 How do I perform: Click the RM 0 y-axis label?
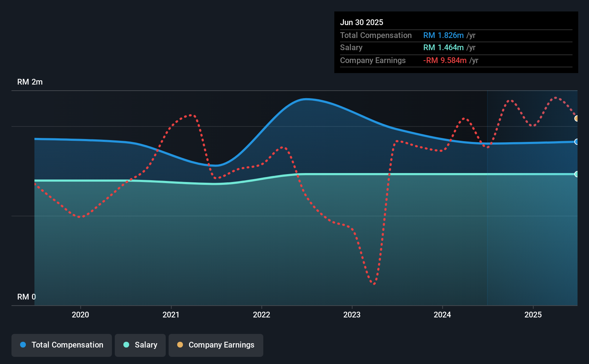(27, 297)
